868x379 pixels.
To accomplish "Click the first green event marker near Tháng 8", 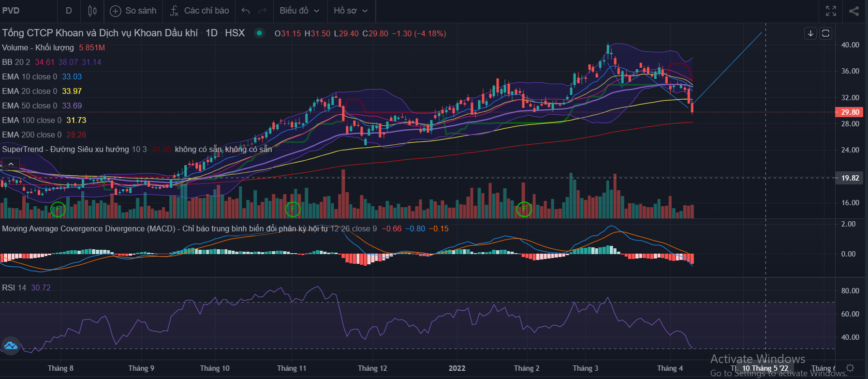I will tap(58, 210).
